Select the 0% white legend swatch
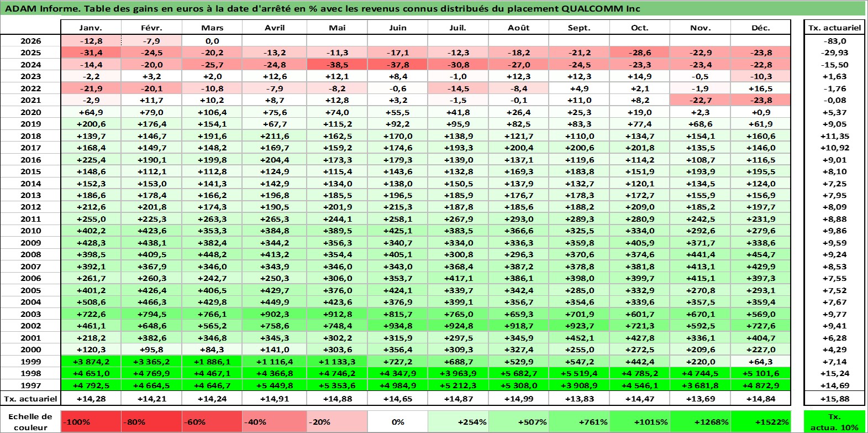The image size is (868, 433). [398, 421]
